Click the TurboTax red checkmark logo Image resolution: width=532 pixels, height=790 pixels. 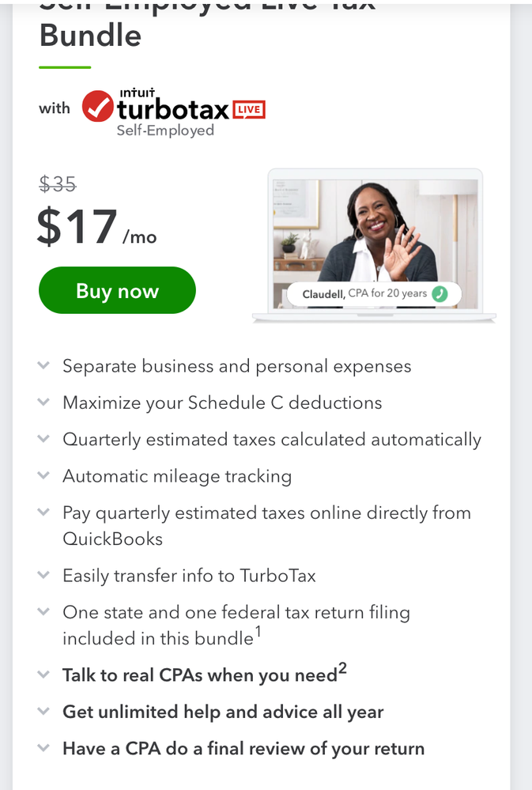click(97, 107)
